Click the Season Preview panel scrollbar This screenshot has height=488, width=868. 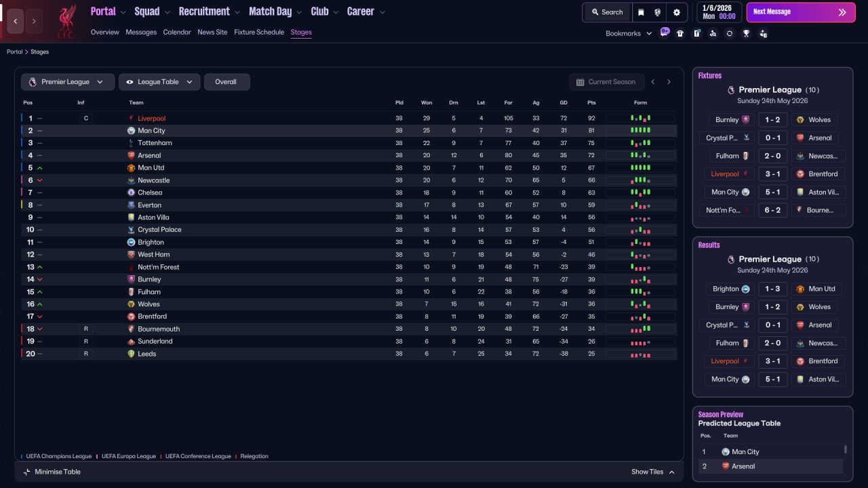tap(845, 449)
